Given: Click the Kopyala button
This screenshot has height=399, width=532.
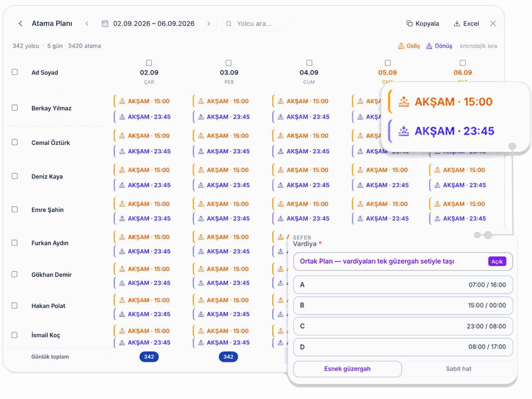Looking at the screenshot, I should point(422,23).
